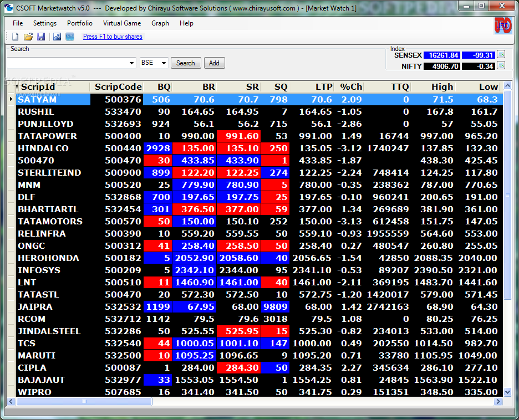
Task: Open the Virtual Game menu
Action: click(x=121, y=23)
